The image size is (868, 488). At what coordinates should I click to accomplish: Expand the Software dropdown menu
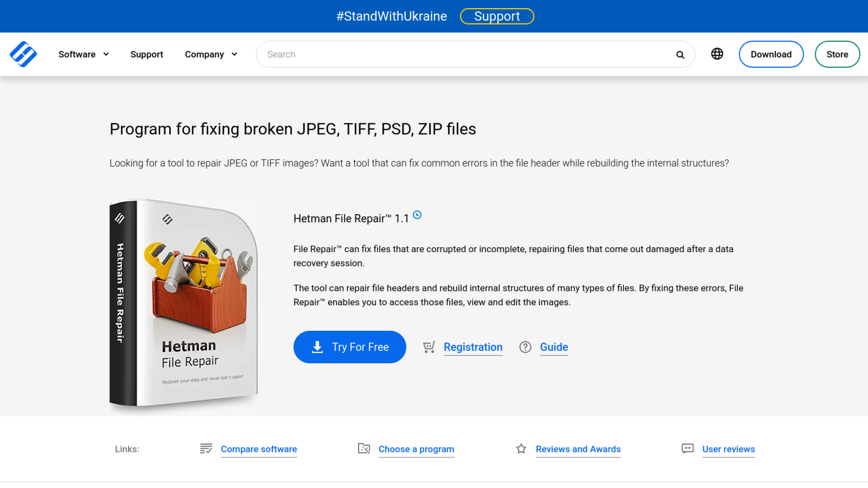pyautogui.click(x=84, y=54)
